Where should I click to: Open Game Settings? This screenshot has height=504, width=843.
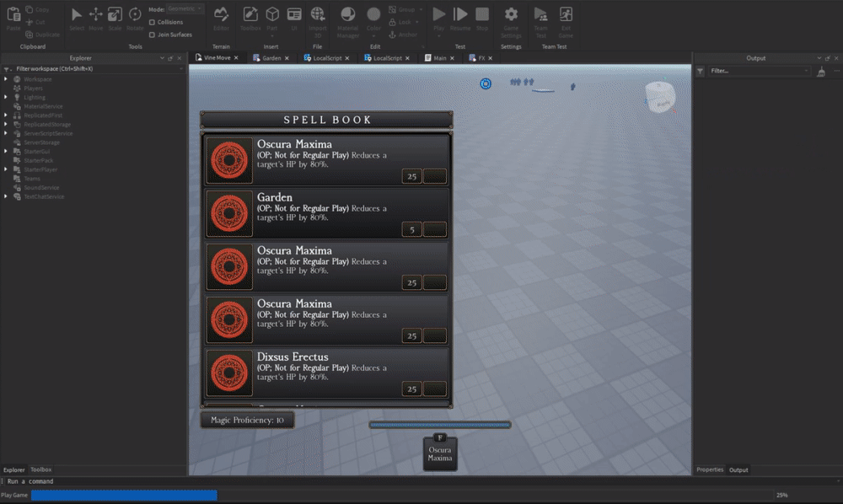click(x=511, y=14)
